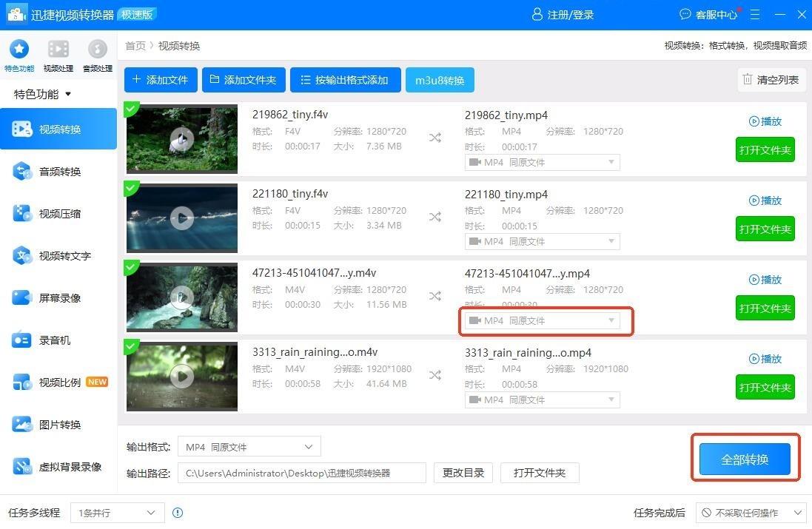Screen dimensions: 812x529
Task: Click the info icon beside 任务多线程
Action: [178, 513]
